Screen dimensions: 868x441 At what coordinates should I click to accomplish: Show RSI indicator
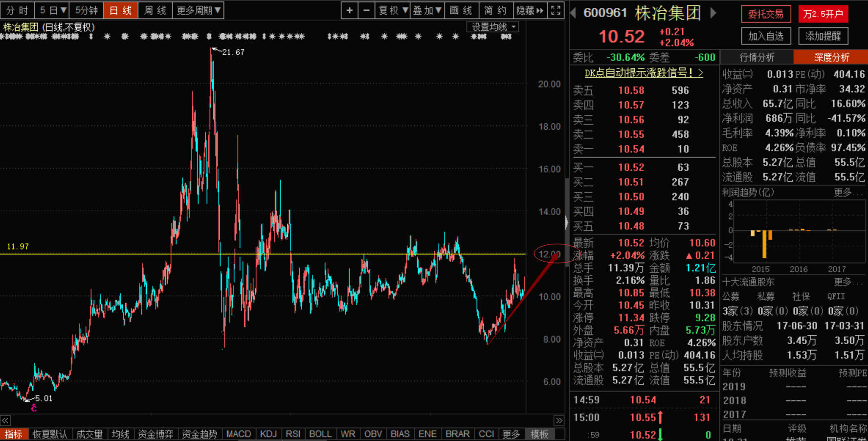click(x=293, y=434)
